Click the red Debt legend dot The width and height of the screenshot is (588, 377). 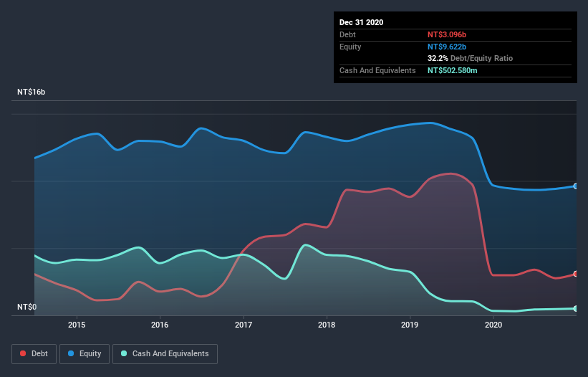[23, 353]
